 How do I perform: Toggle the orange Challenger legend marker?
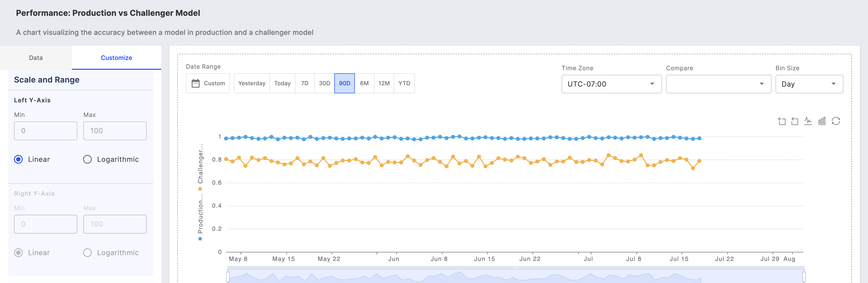pos(200,189)
